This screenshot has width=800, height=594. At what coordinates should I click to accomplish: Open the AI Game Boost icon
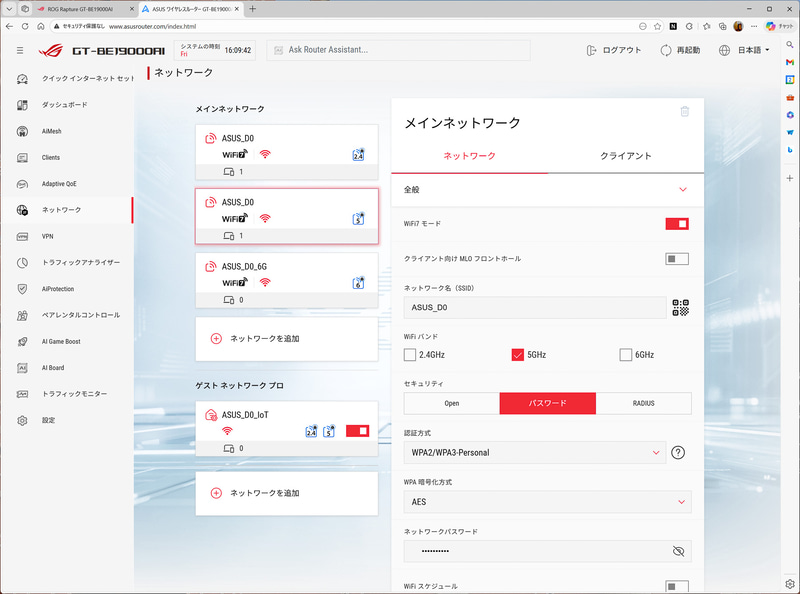click(x=22, y=341)
